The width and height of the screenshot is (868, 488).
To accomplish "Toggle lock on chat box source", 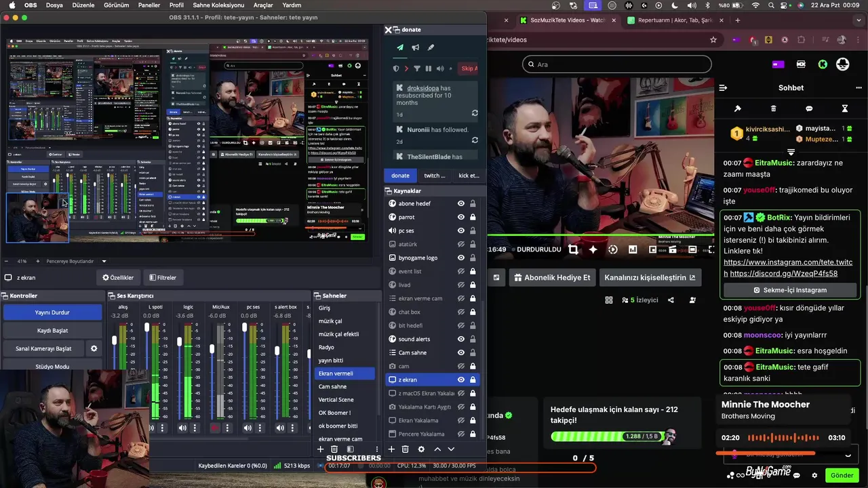I will point(473,312).
